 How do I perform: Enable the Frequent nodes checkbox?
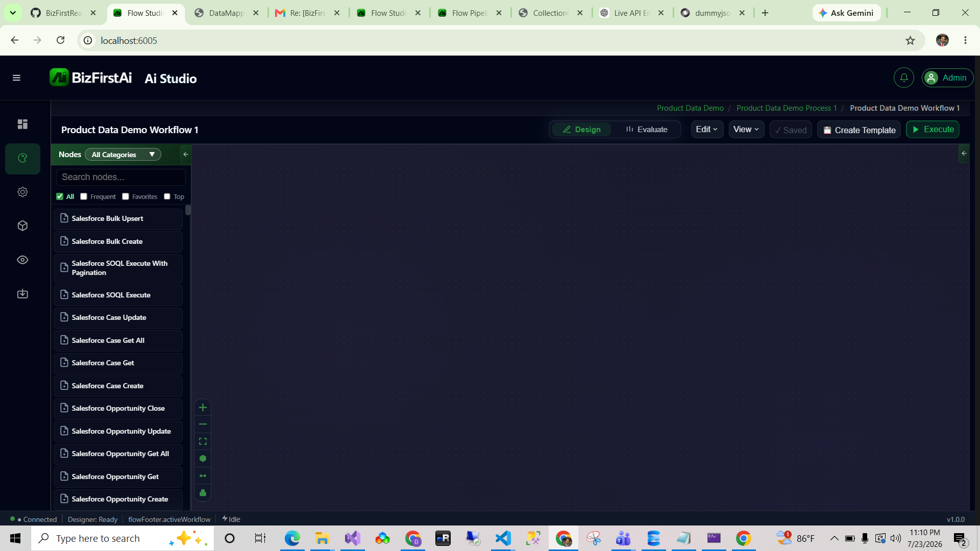tap(84, 196)
